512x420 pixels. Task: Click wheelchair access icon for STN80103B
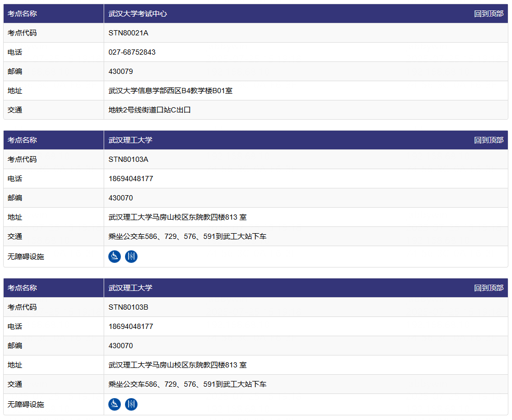pos(115,404)
